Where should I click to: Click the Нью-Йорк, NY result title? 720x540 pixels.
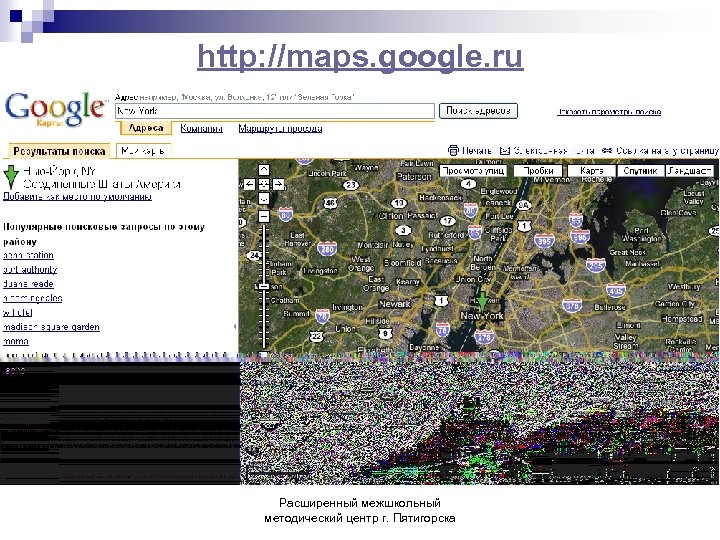[59, 171]
